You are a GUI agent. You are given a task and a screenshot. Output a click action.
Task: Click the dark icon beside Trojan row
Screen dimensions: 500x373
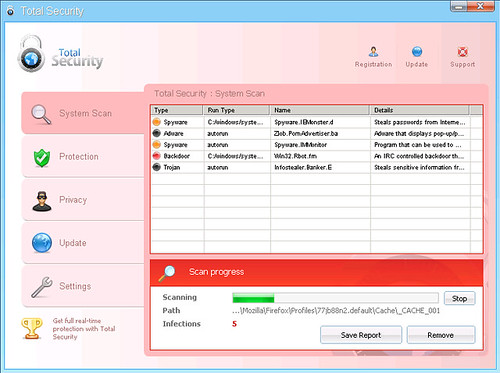tap(156, 167)
